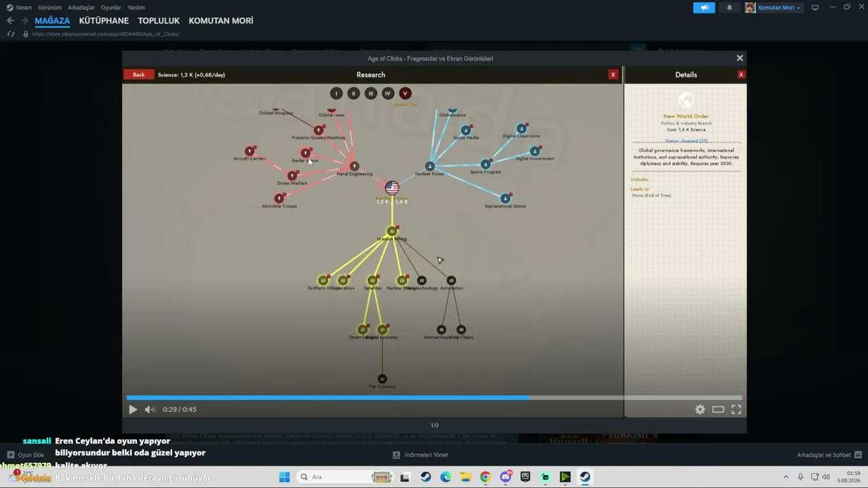868x488 pixels.
Task: Close the Research panel with red X
Action: pos(613,75)
